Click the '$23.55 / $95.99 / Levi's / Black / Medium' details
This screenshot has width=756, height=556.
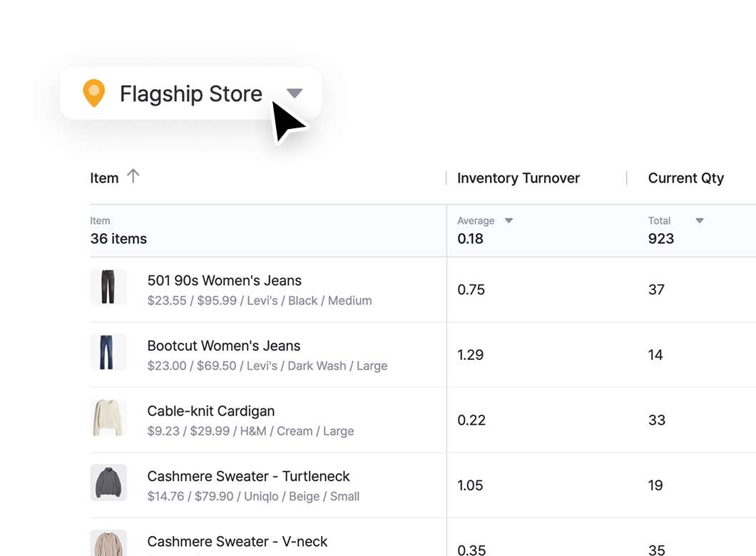point(260,301)
